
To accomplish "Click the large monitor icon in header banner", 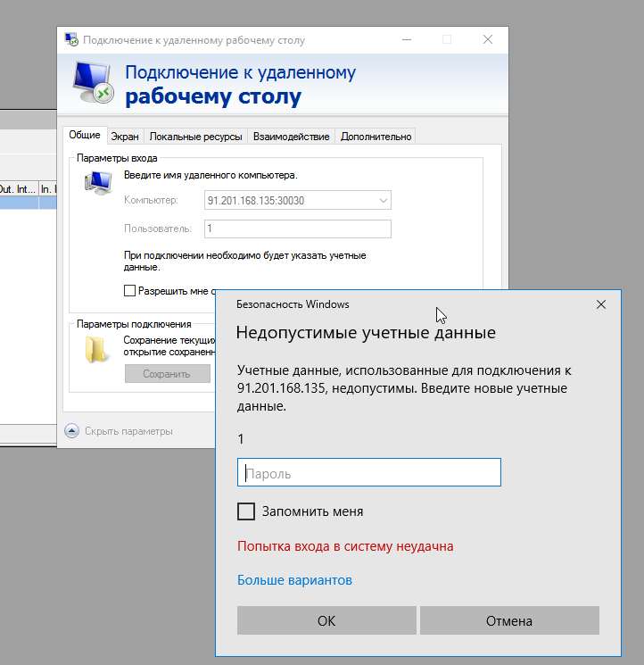I will point(93,82).
